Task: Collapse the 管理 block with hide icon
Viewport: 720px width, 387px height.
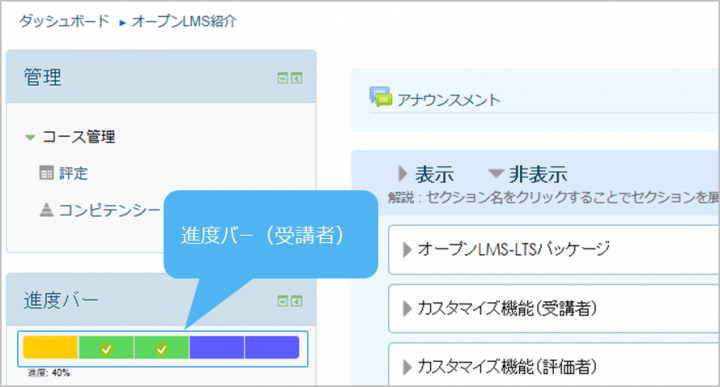Action: tap(283, 79)
